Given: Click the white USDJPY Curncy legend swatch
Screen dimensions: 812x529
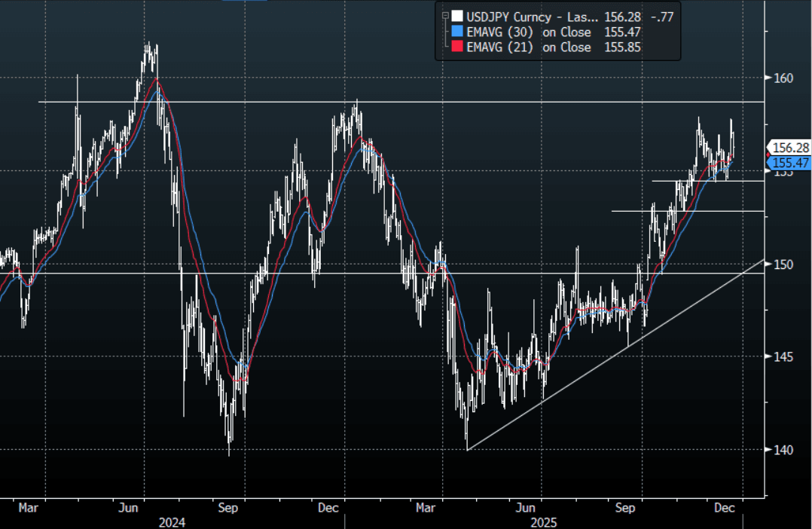Looking at the screenshot, I should click(456, 16).
